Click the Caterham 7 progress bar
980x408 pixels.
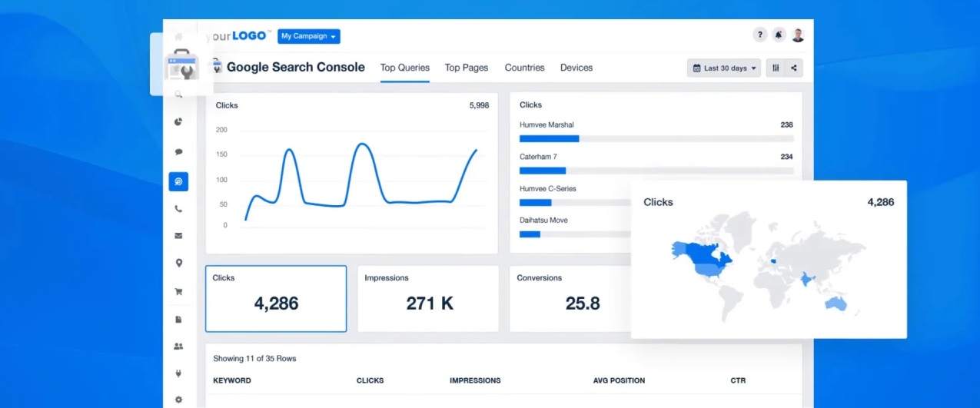(x=656, y=171)
